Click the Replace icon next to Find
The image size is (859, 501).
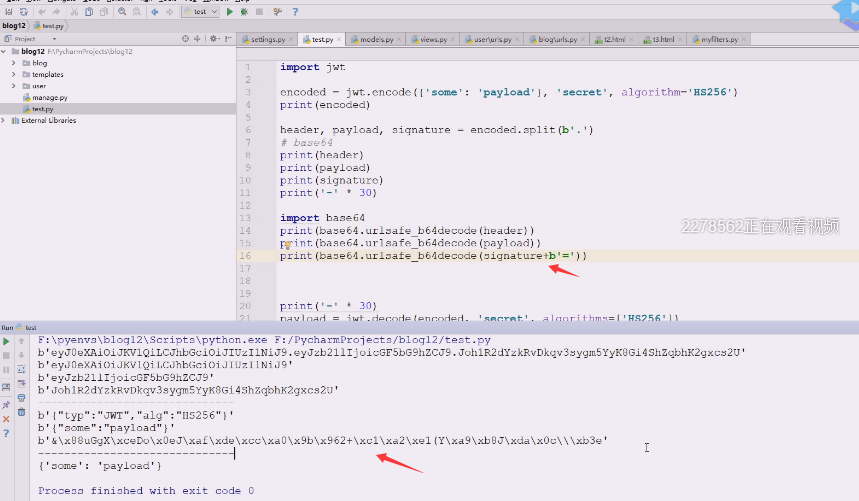(137, 11)
